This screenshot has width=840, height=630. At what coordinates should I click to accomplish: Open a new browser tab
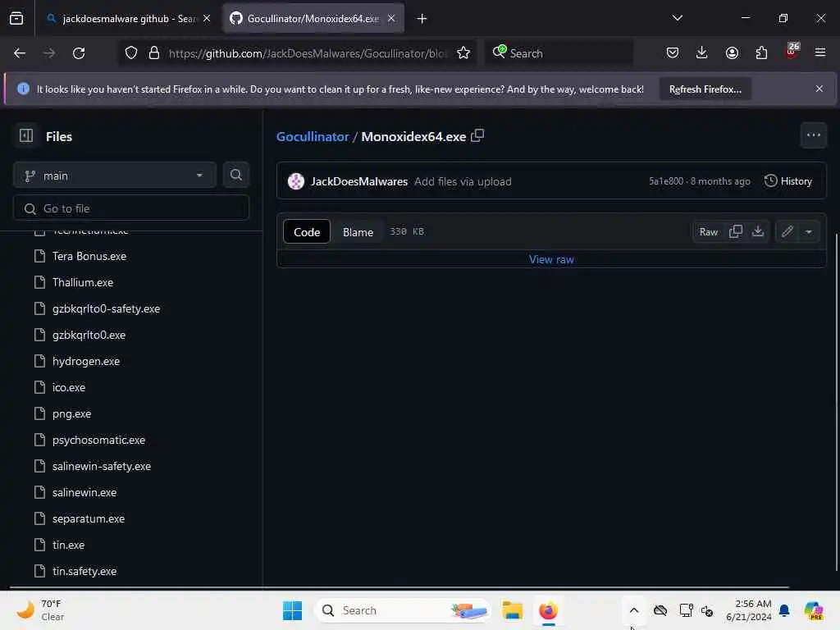pos(422,19)
